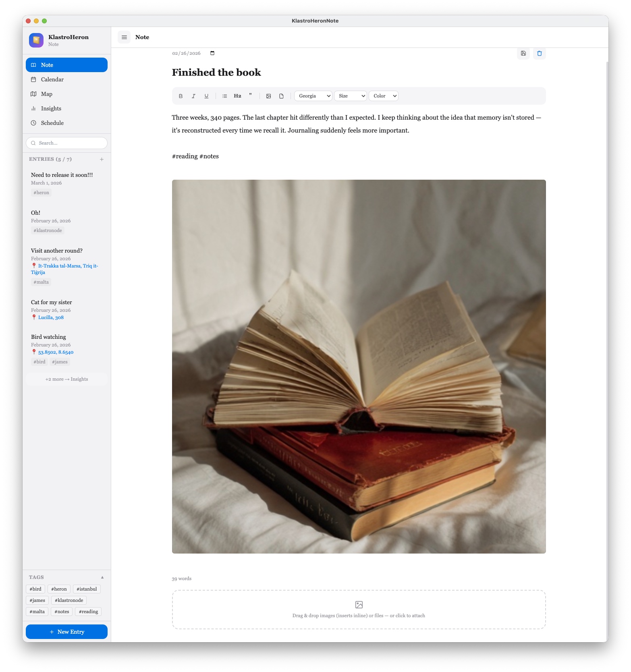Click the New Entry button
This screenshot has height=672, width=631.
[x=66, y=632]
